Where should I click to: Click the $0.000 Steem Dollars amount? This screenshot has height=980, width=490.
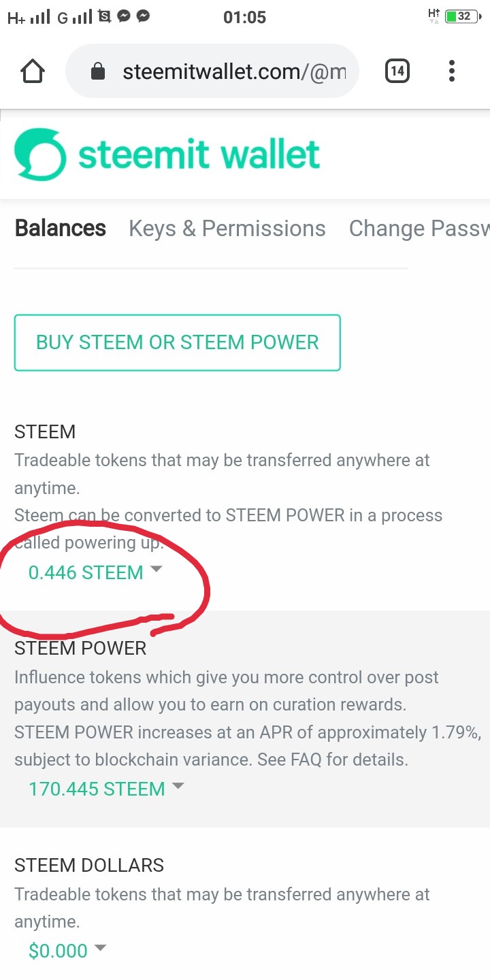tap(58, 951)
